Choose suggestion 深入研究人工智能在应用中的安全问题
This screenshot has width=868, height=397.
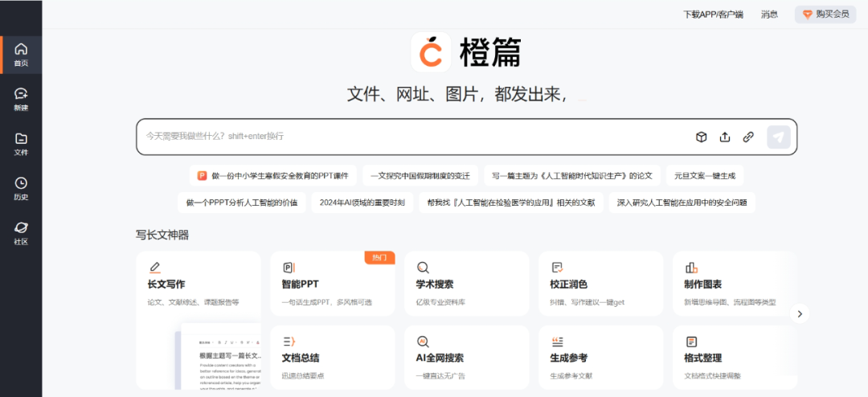click(682, 203)
